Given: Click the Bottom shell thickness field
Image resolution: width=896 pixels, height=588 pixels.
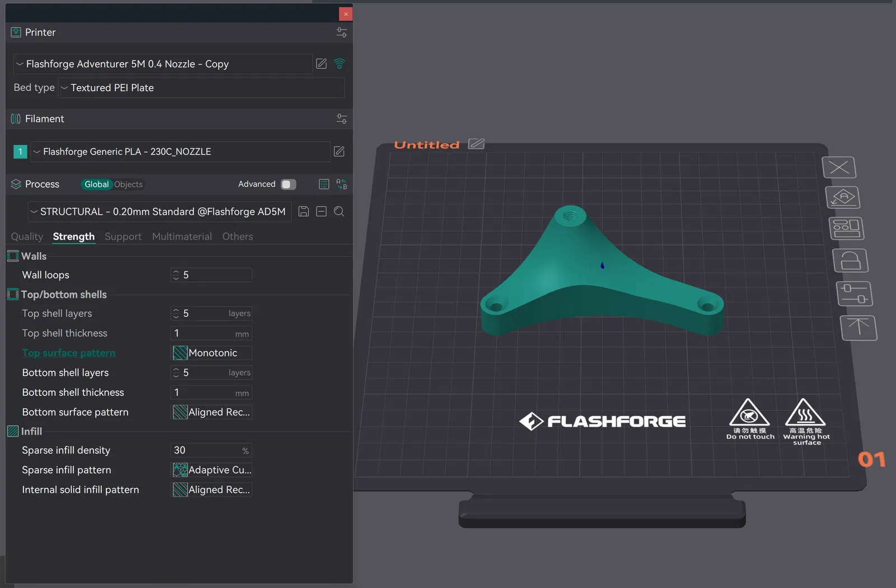Looking at the screenshot, I should pyautogui.click(x=211, y=393).
